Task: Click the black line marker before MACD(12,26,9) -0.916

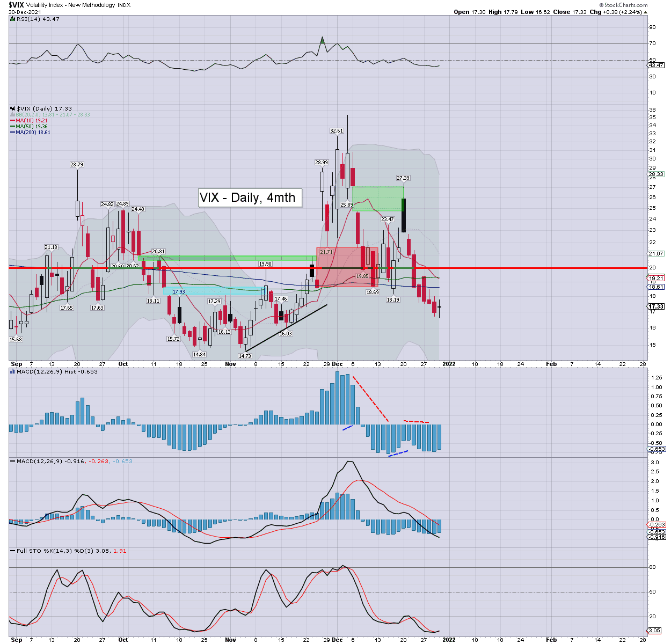Action: tap(12, 462)
